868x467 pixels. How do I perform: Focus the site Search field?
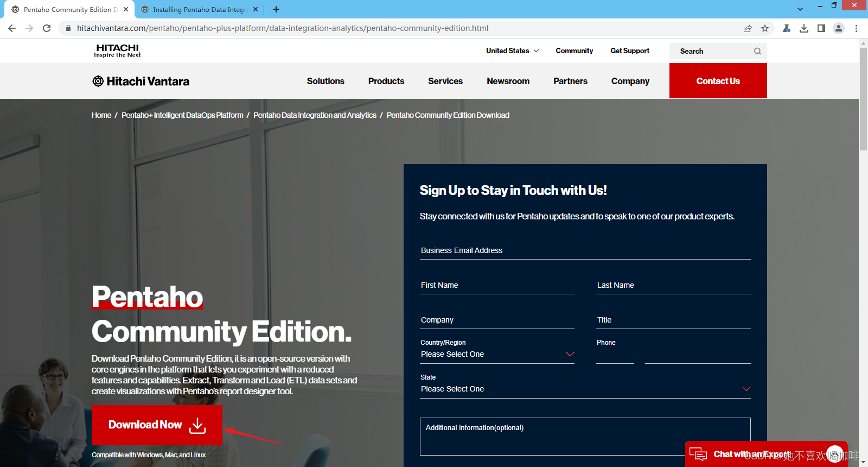click(x=718, y=51)
